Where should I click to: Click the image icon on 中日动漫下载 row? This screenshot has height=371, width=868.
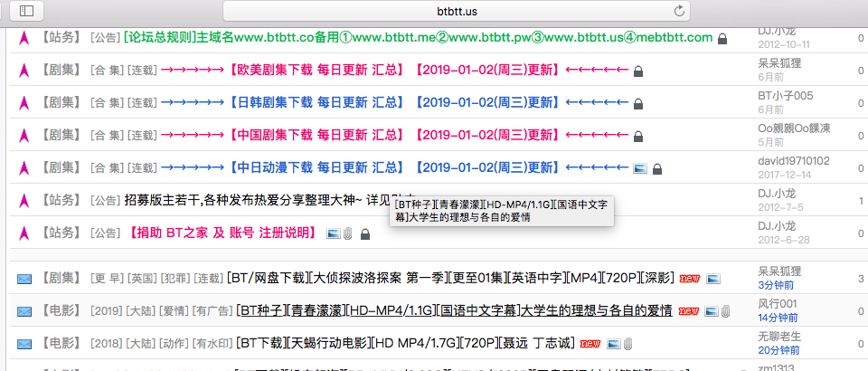click(640, 168)
